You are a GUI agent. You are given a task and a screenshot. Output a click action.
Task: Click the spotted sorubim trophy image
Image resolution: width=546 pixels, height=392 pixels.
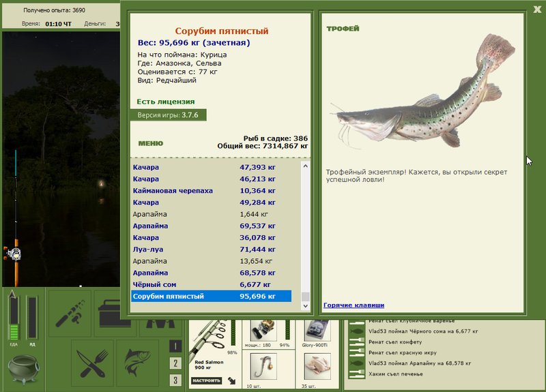[423, 92]
